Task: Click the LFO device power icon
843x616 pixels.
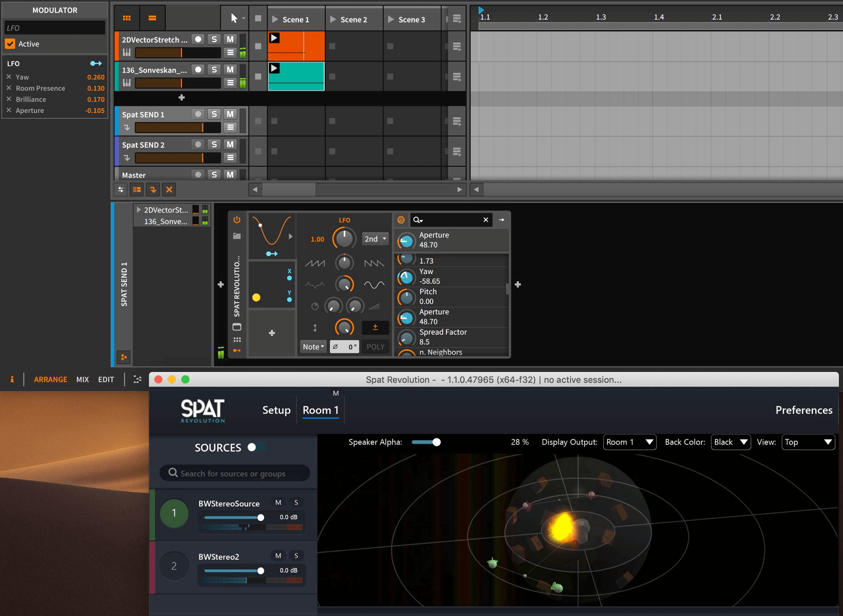Action: pos(237,220)
